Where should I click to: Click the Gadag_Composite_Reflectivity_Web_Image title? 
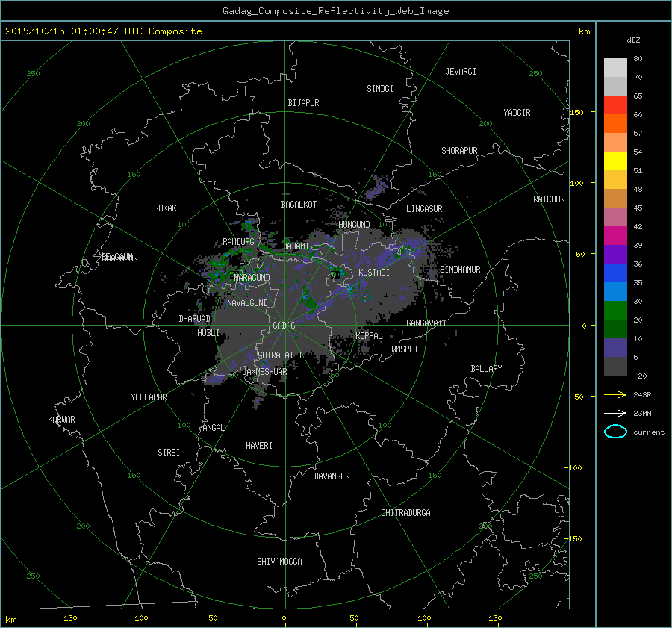(335, 11)
